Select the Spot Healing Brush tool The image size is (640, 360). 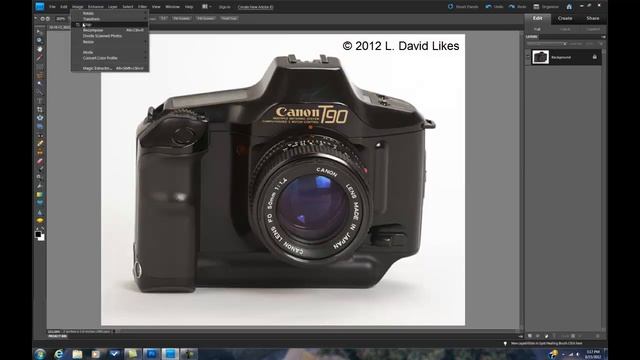click(40, 144)
